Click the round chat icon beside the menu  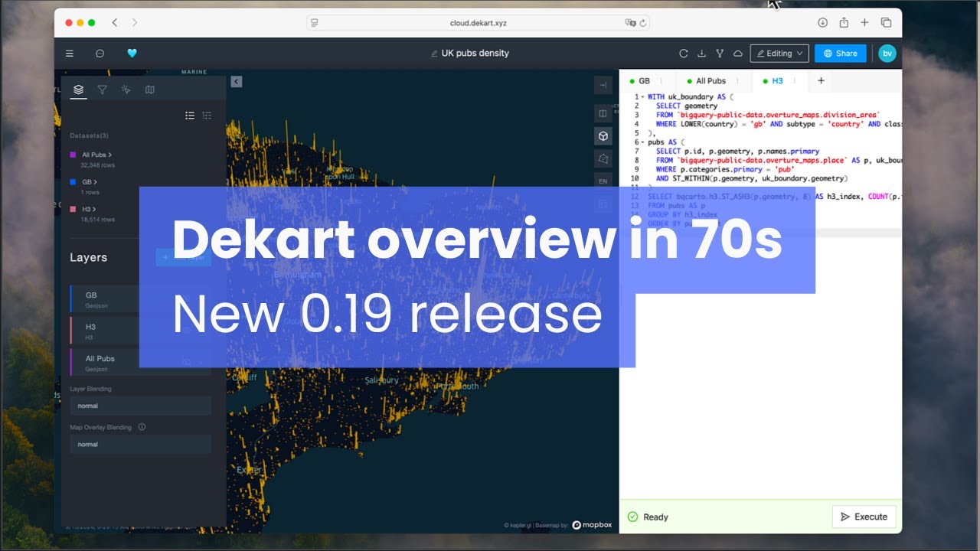pyautogui.click(x=100, y=54)
